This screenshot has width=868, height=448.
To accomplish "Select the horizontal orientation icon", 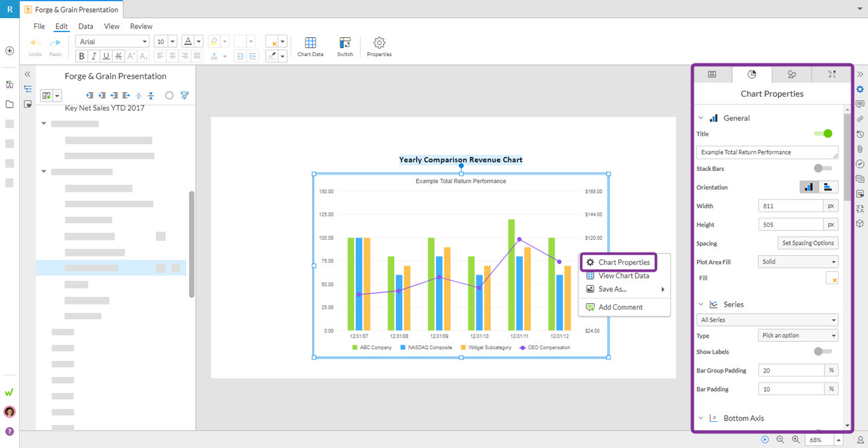I will pos(827,187).
